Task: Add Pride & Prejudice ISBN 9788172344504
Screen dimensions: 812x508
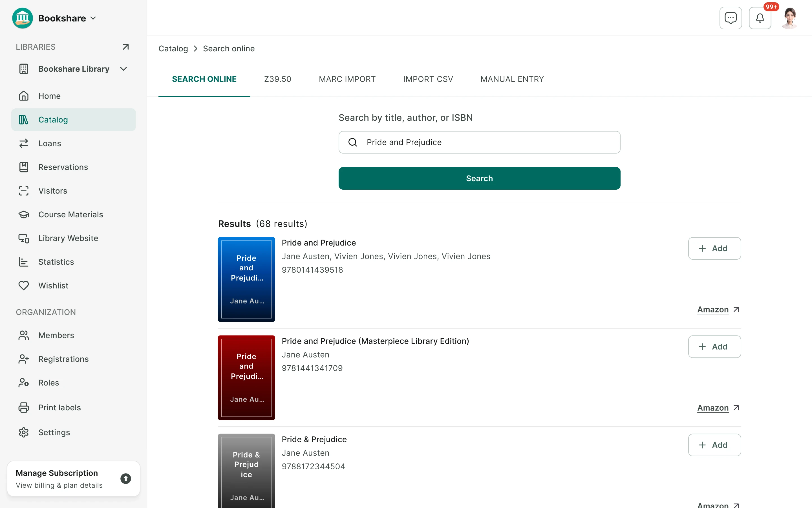Action: [x=714, y=445]
